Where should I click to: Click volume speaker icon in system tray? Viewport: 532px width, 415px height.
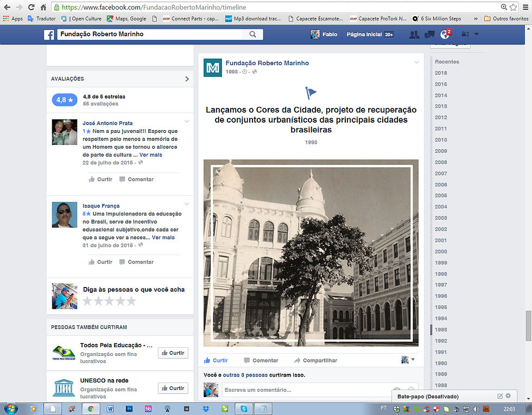coord(476,409)
